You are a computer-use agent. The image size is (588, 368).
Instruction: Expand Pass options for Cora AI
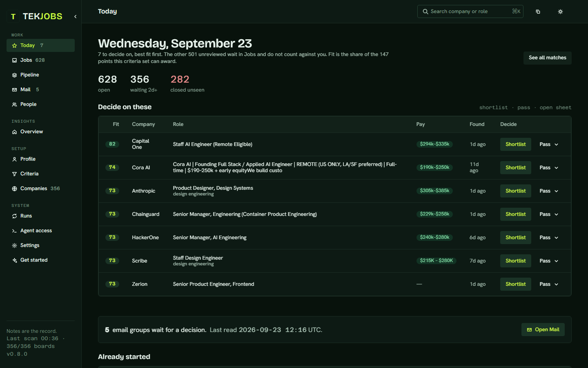[556, 168]
